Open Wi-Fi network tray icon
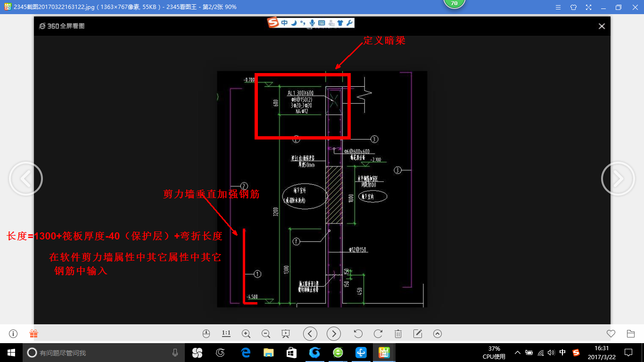 [541, 353]
